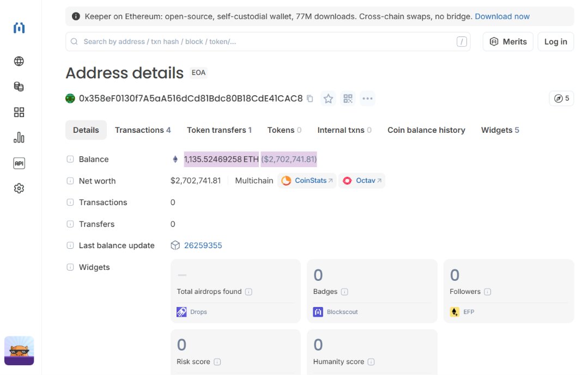Viewport: 588px width, 375px height.
Task: Click the search magnifier icon
Action: pyautogui.click(x=74, y=41)
